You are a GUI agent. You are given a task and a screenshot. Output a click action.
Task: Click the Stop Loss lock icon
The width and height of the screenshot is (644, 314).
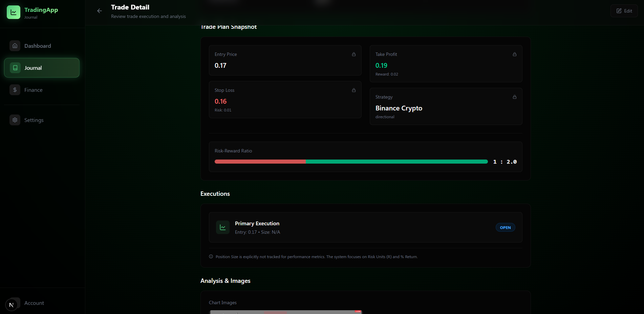353,90
